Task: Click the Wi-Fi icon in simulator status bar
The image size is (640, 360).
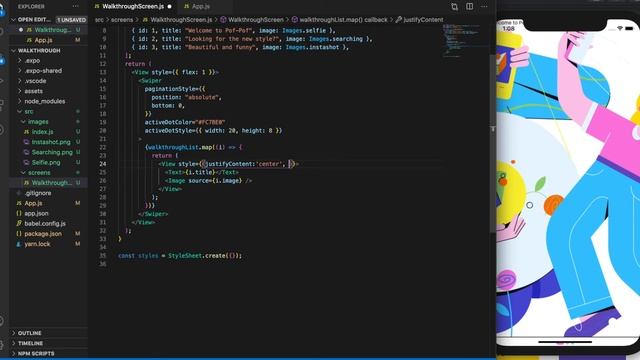Action: click(x=620, y=28)
